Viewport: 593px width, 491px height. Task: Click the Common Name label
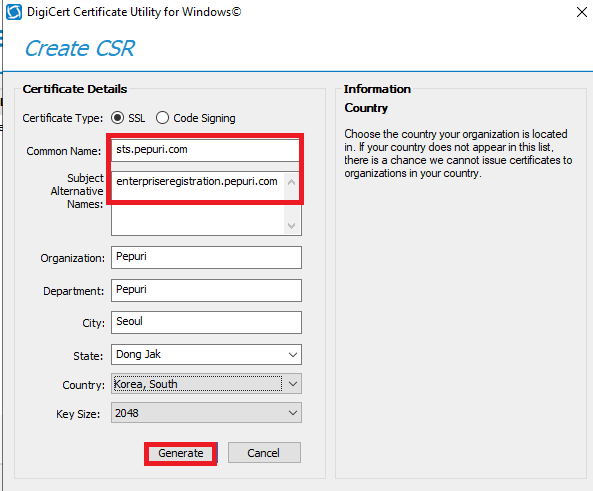[64, 151]
